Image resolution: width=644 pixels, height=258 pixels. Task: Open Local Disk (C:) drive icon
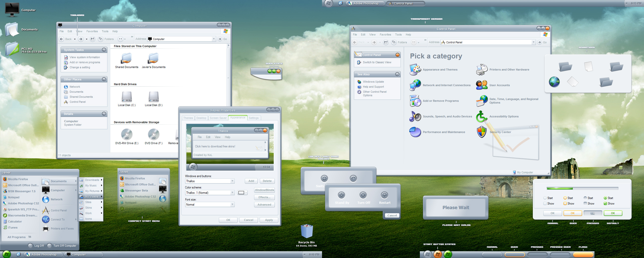127,97
